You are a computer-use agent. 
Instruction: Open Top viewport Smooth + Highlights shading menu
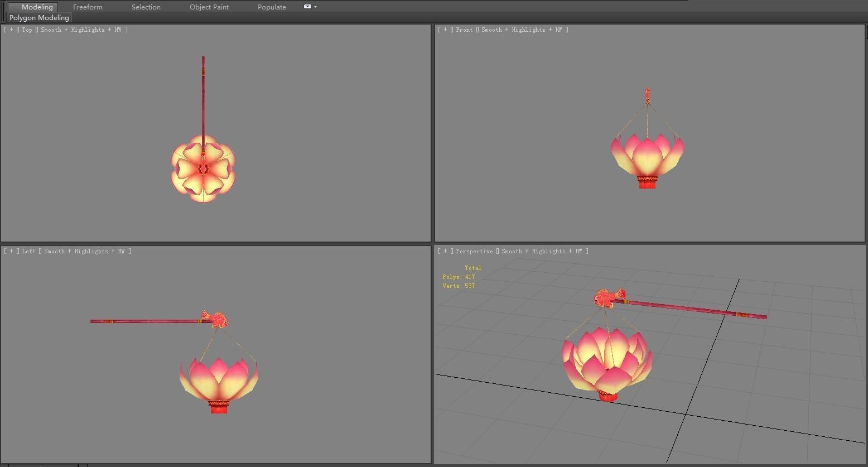(x=81, y=30)
